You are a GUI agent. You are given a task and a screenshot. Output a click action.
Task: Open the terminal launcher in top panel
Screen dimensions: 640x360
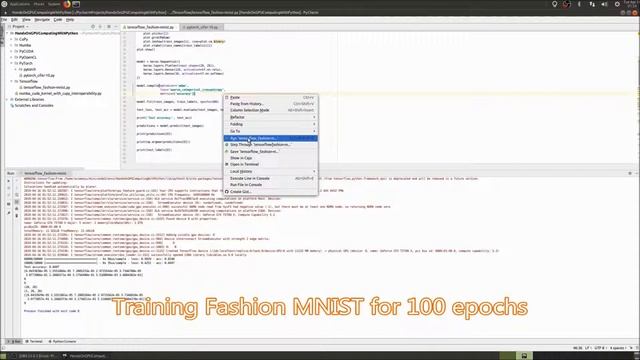76,4
